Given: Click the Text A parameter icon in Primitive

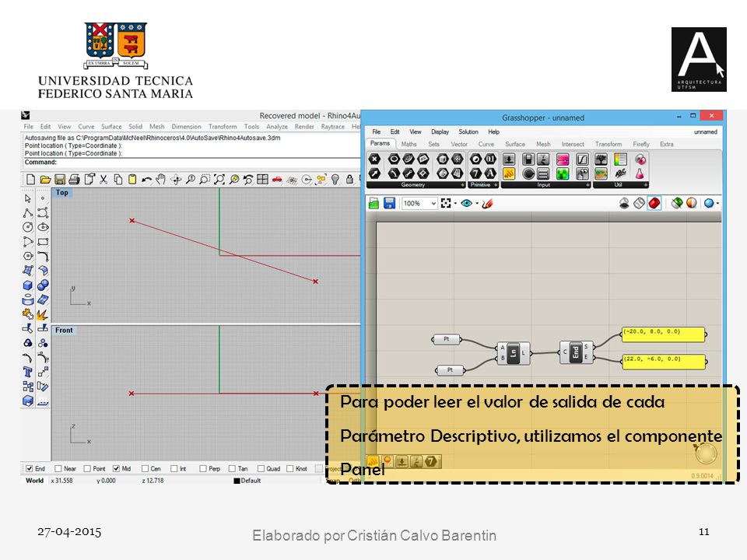Looking at the screenshot, I should point(490,173).
